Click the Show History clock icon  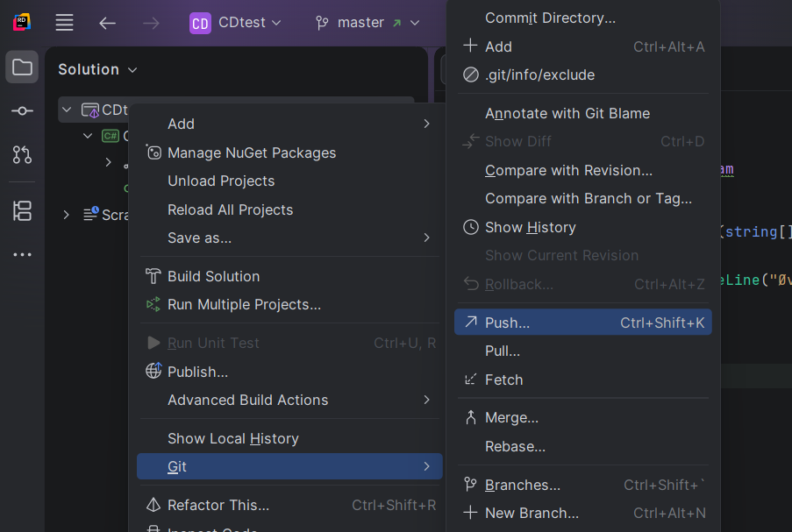[x=471, y=227]
